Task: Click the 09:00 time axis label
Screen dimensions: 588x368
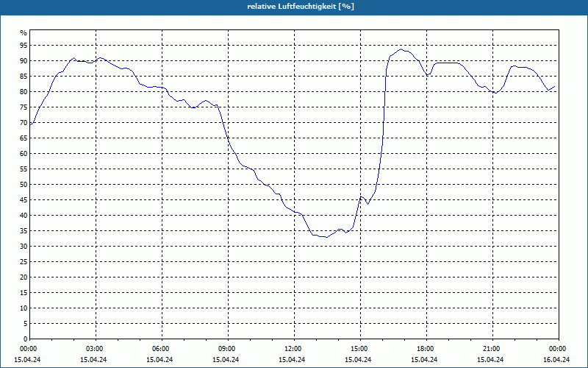Action: tap(226, 349)
